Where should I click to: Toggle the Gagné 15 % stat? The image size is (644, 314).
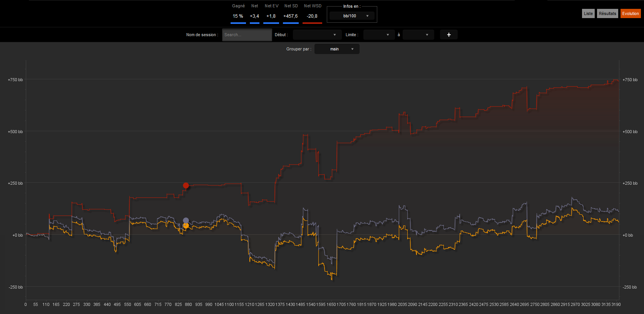(238, 13)
